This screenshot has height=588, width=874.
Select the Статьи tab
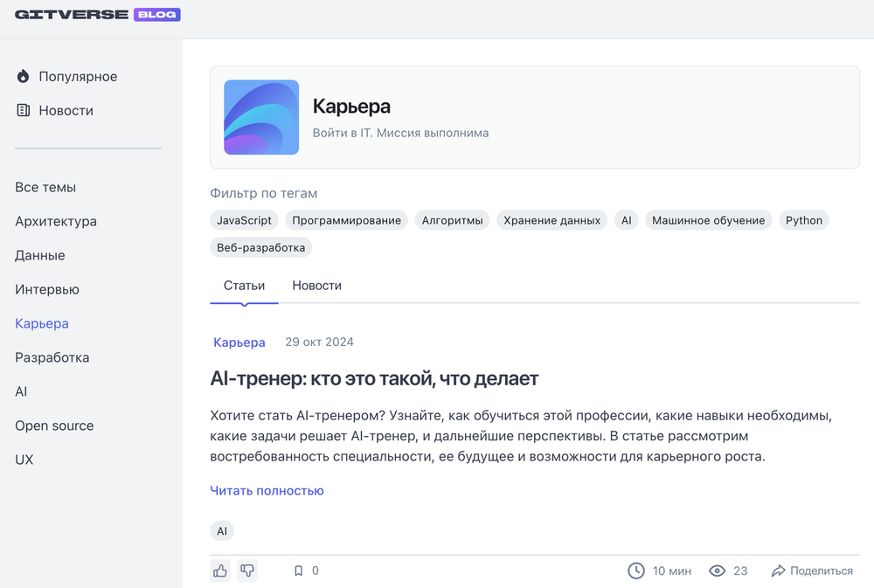(244, 285)
